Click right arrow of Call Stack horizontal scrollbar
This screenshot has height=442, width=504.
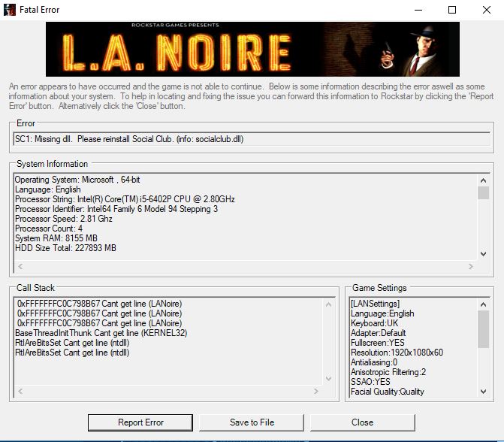point(316,391)
